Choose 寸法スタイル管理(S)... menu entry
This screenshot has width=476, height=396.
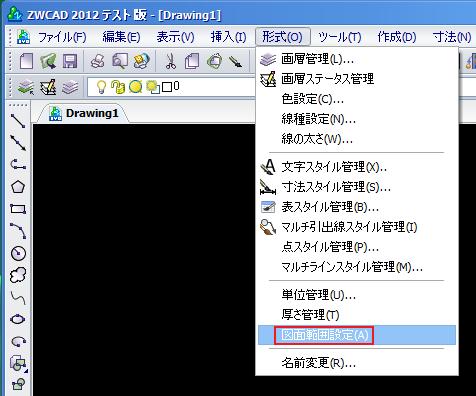(357, 187)
